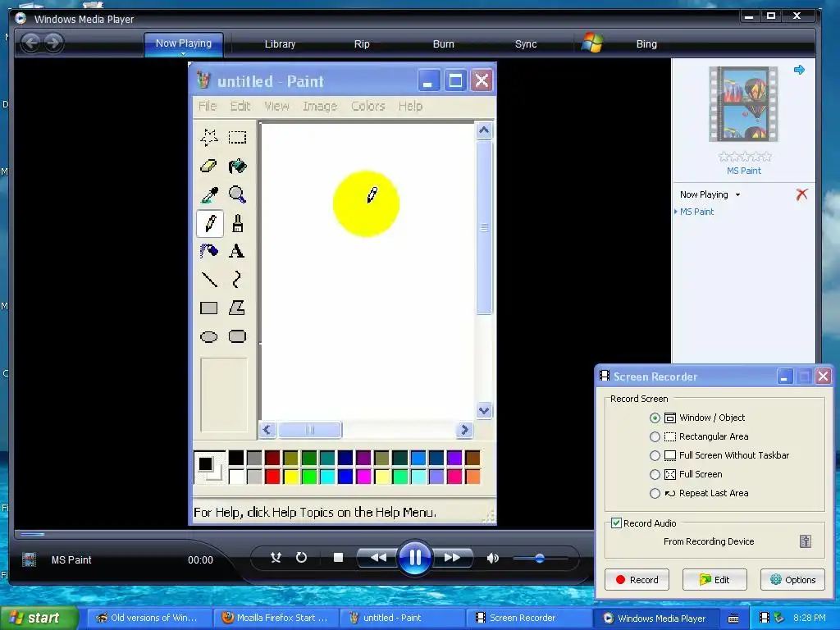Select the Free-Form Select tool in Paint
Screen dimensions: 840x630
(209, 138)
